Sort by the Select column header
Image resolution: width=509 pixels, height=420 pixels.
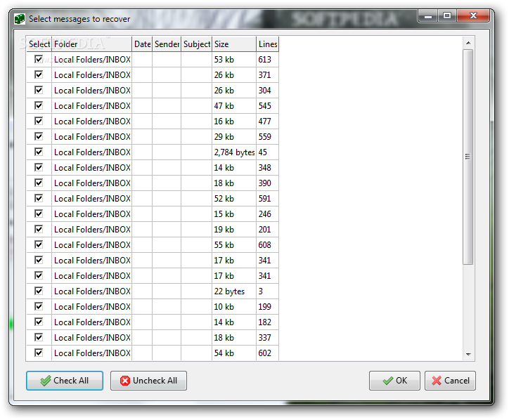(x=39, y=44)
